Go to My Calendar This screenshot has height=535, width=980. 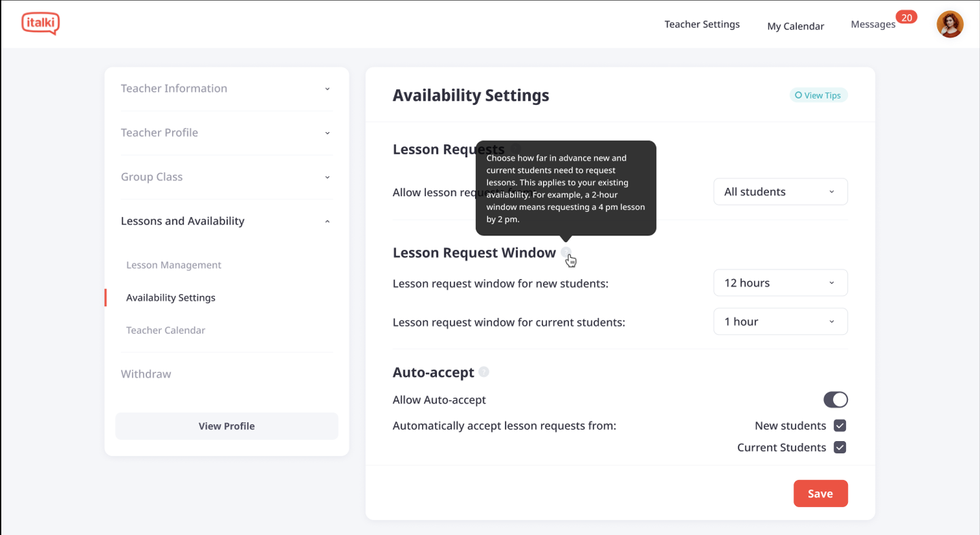[796, 26]
